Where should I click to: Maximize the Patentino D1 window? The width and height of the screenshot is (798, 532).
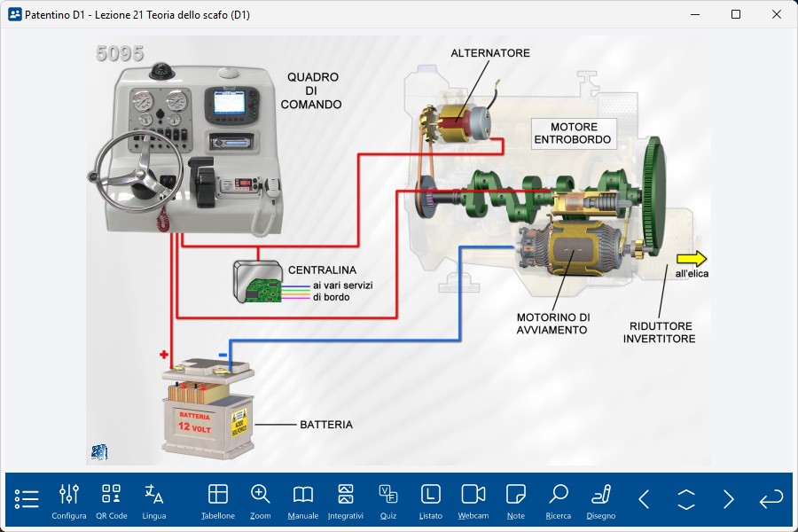736,14
